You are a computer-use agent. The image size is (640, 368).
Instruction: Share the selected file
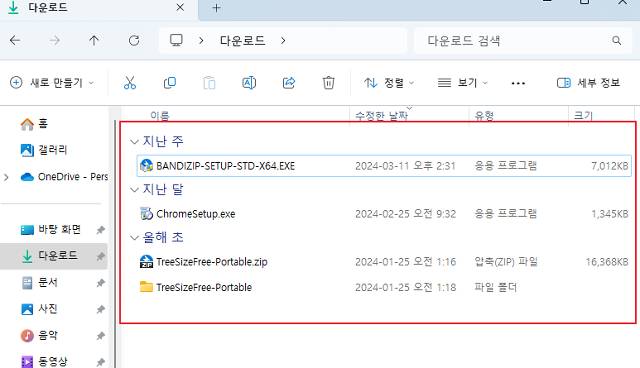289,83
